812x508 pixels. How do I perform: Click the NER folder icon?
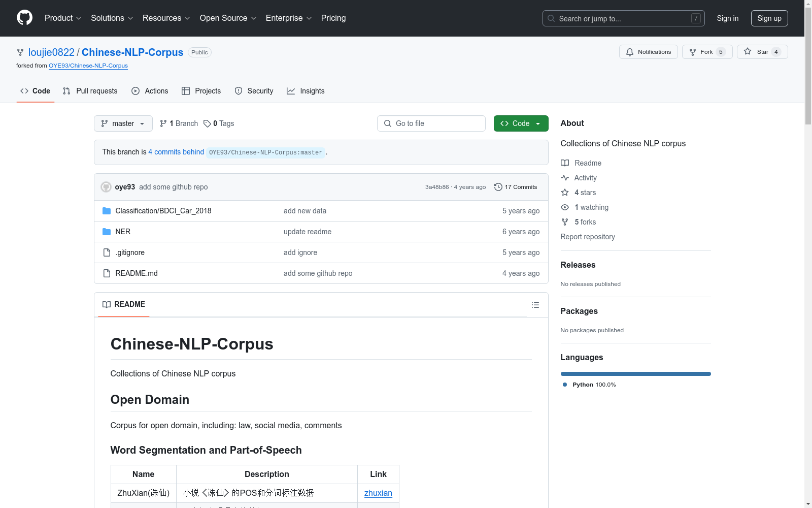coord(107,232)
